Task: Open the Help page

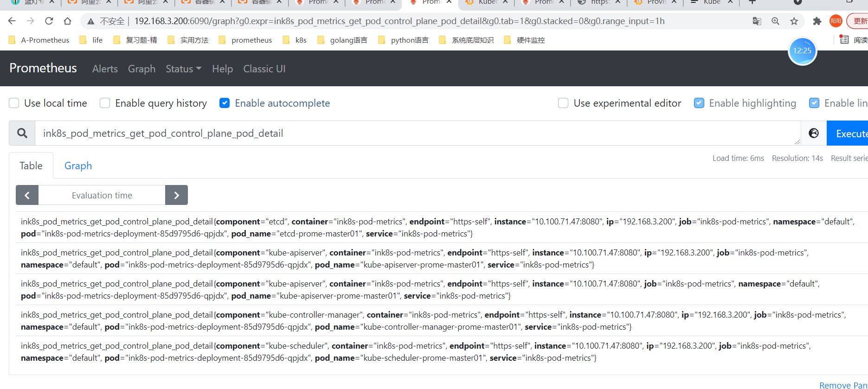Action: tap(222, 69)
